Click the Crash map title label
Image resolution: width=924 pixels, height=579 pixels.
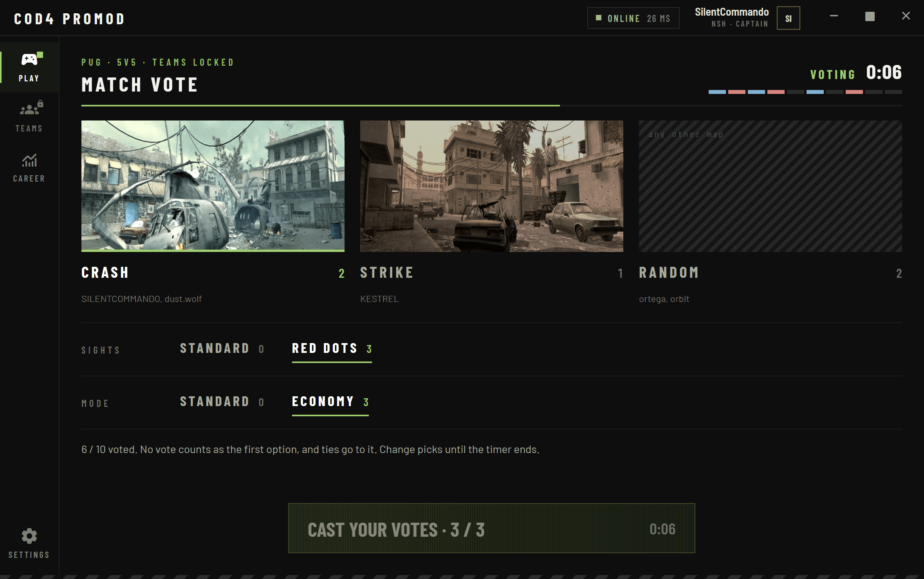[x=105, y=273]
